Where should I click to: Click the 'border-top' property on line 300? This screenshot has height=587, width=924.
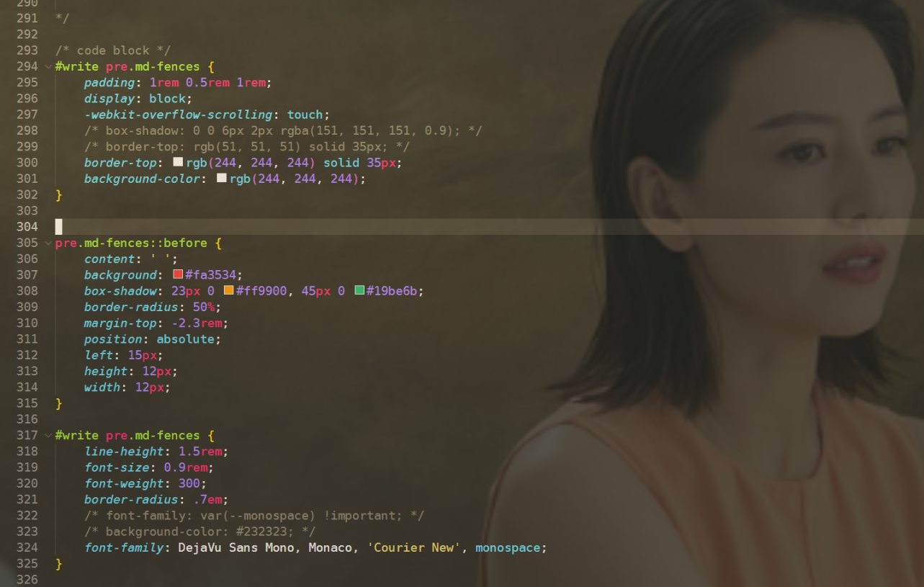[120, 163]
